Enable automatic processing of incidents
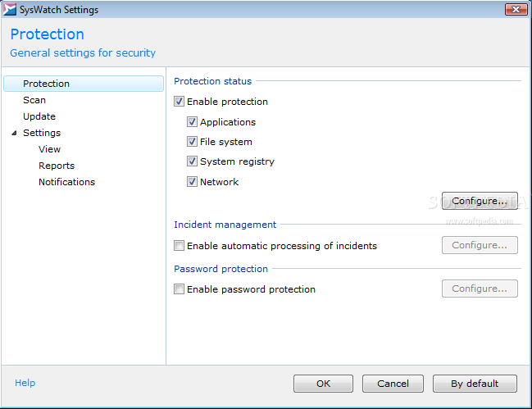Screen dimensions: 532x409 (180, 245)
